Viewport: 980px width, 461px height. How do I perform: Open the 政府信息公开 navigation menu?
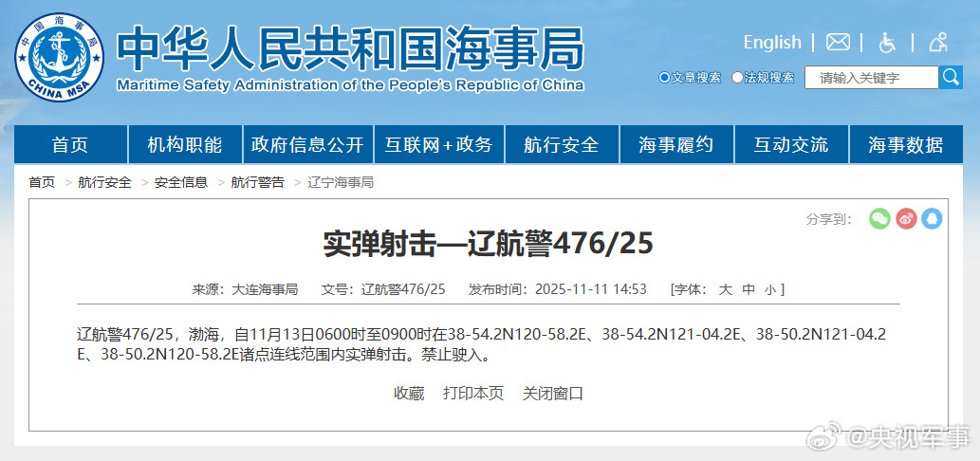click(307, 145)
